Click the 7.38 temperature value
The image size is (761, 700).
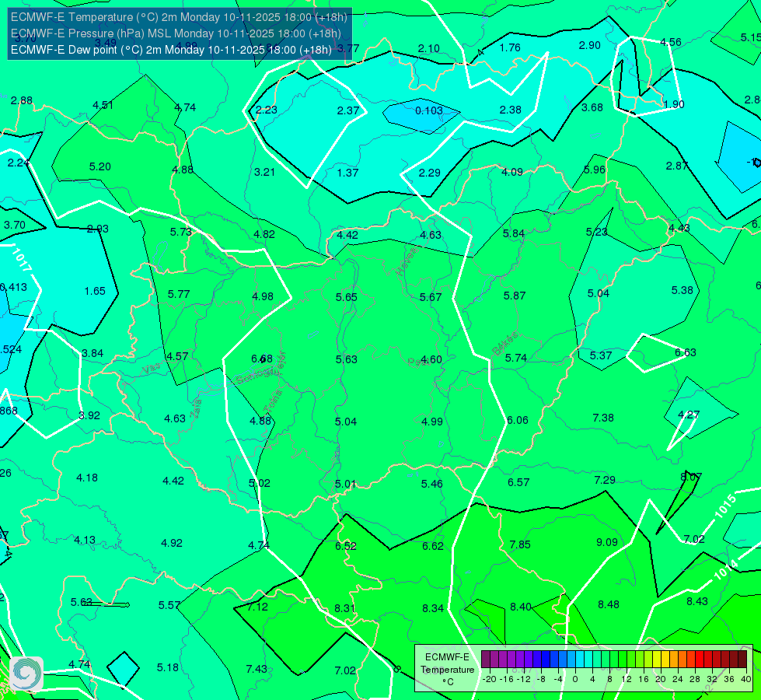click(602, 418)
